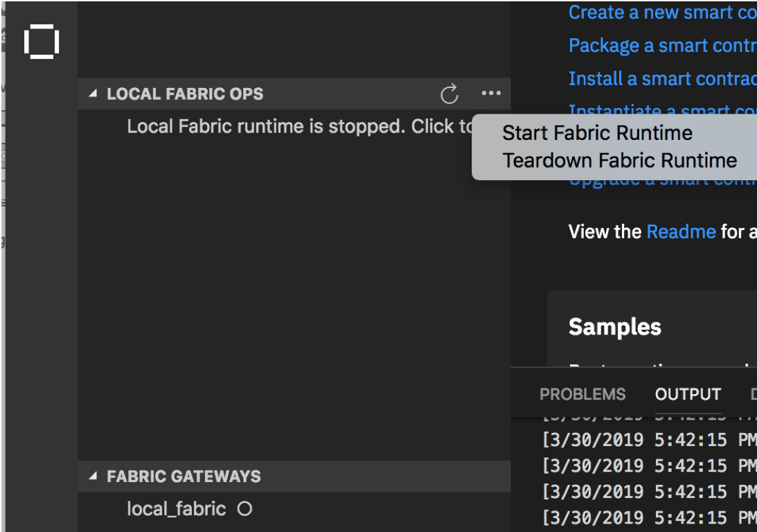Collapse the Fabric Gateways section
This screenshot has height=532, width=757.
pyautogui.click(x=93, y=477)
